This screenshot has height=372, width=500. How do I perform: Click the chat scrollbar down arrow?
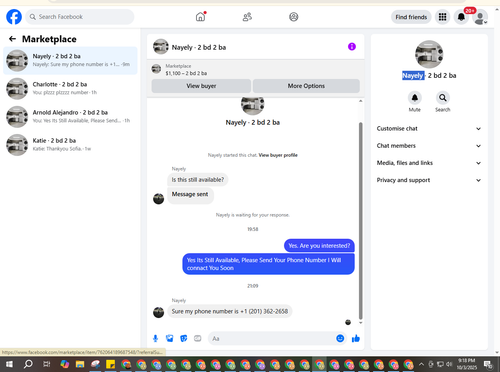(360, 323)
